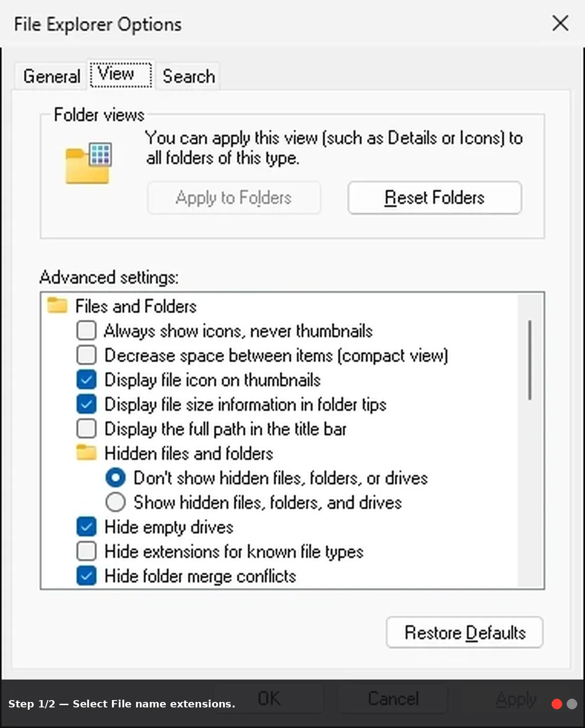Image resolution: width=585 pixels, height=728 pixels.
Task: Click the folder views grid icon
Action: pyautogui.click(x=88, y=163)
